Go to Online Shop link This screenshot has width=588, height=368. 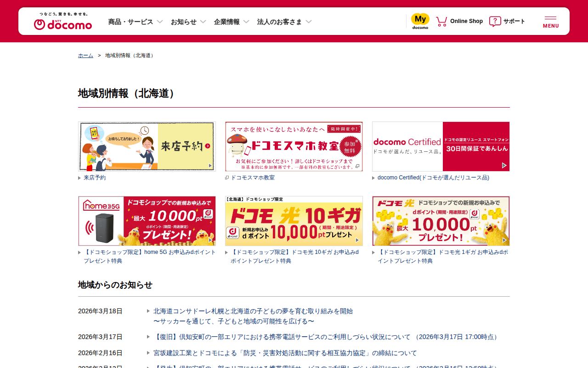pos(466,21)
